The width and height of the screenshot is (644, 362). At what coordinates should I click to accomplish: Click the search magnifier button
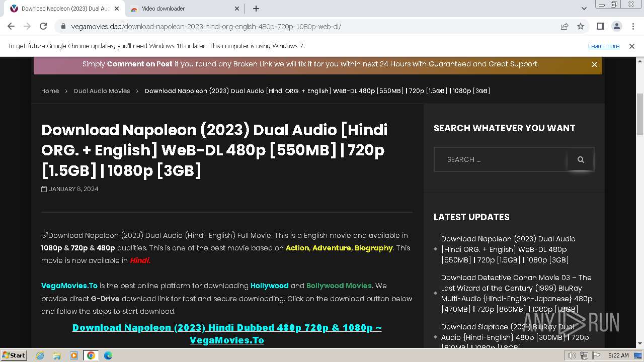pos(581,159)
